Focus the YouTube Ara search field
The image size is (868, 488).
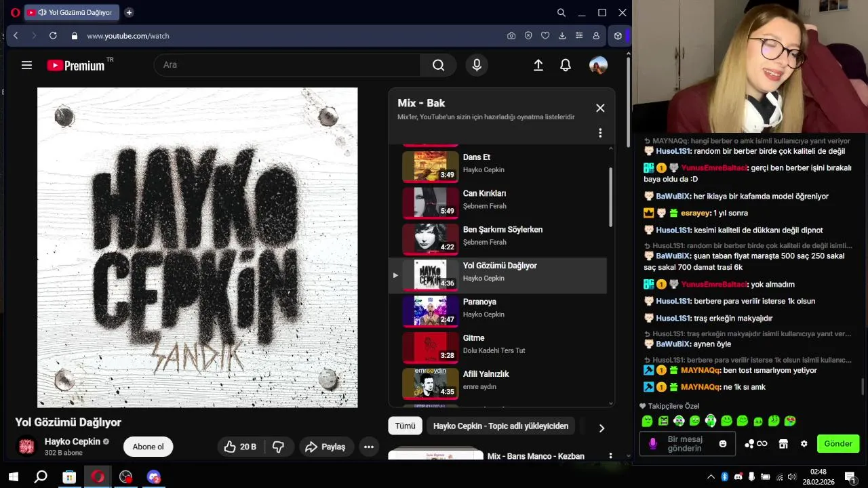[x=288, y=65]
